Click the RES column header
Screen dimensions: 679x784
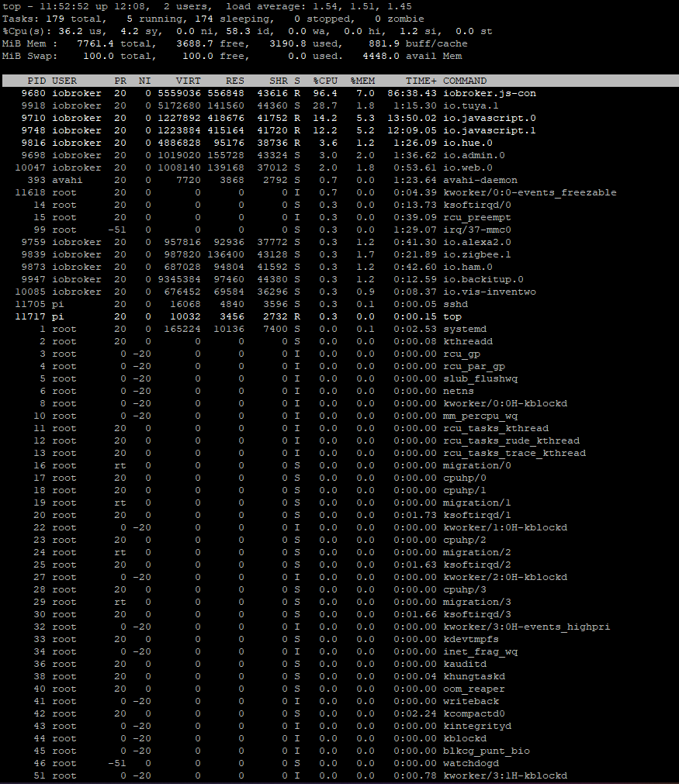[234, 81]
